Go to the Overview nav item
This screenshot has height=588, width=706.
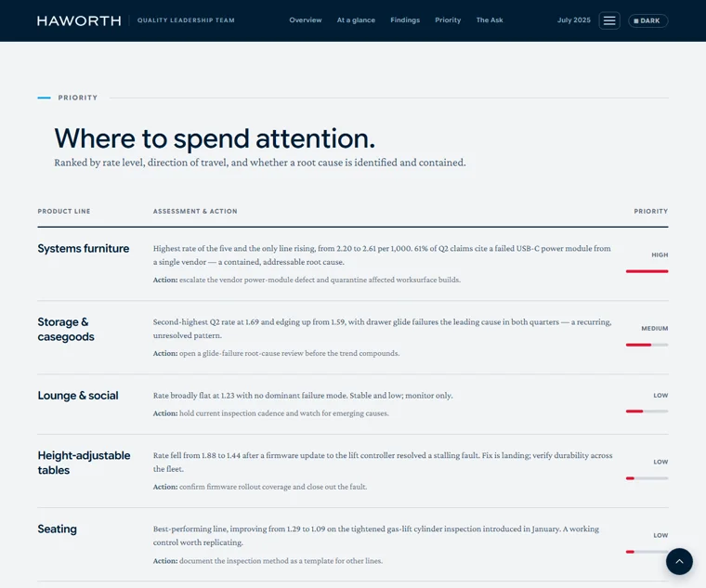(x=306, y=20)
